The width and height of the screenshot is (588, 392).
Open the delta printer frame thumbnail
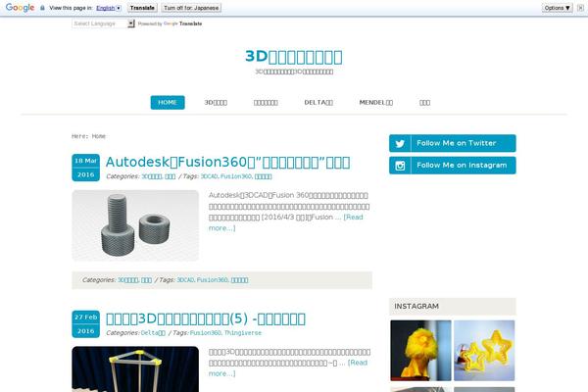tap(135, 369)
